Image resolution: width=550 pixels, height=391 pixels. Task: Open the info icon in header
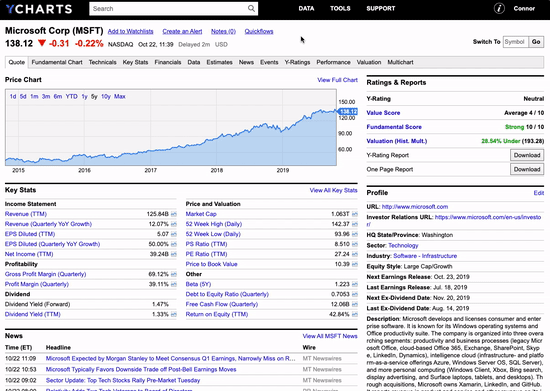(x=499, y=8)
